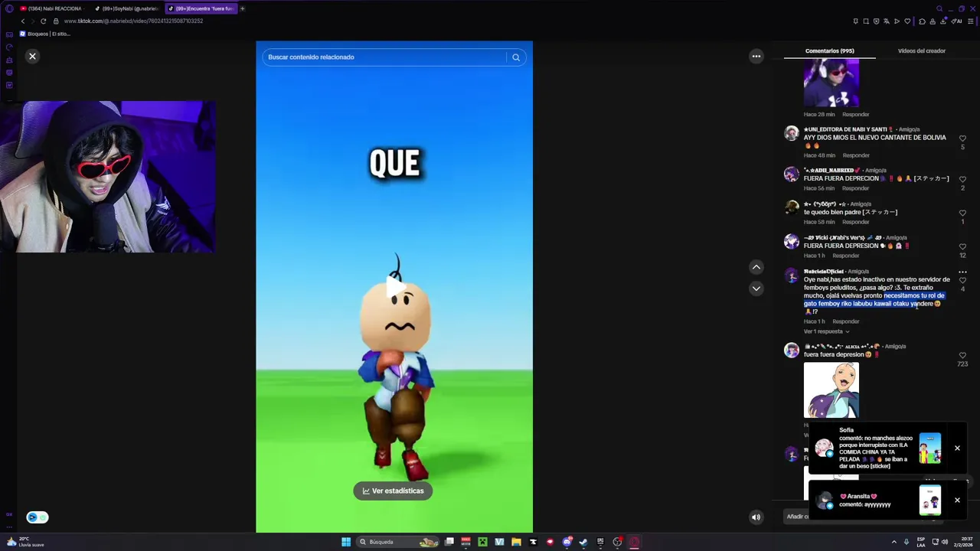Click the taskbar clock showing 20:37
The image size is (980, 551).
(962, 542)
